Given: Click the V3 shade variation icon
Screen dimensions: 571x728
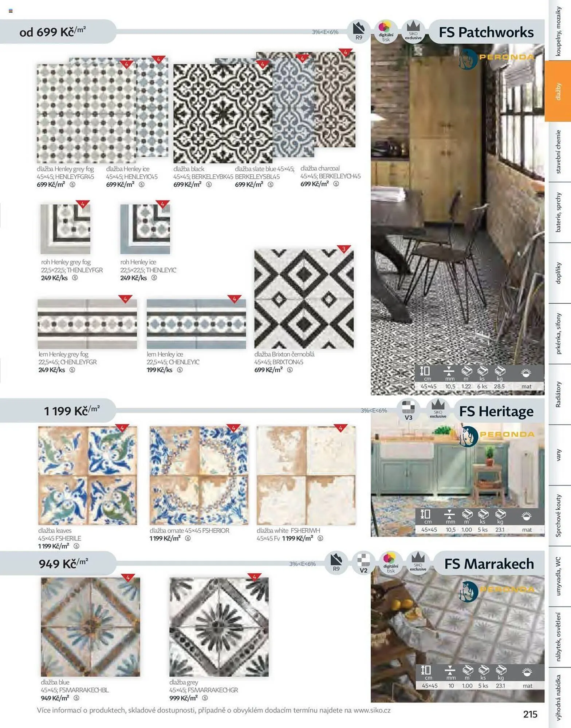Looking at the screenshot, I should (408, 410).
